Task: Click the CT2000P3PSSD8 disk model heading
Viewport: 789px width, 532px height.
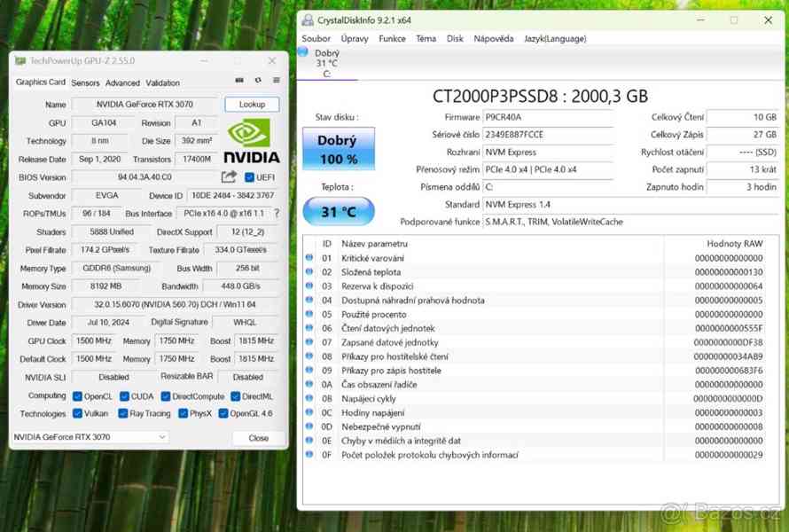Action: [x=541, y=96]
